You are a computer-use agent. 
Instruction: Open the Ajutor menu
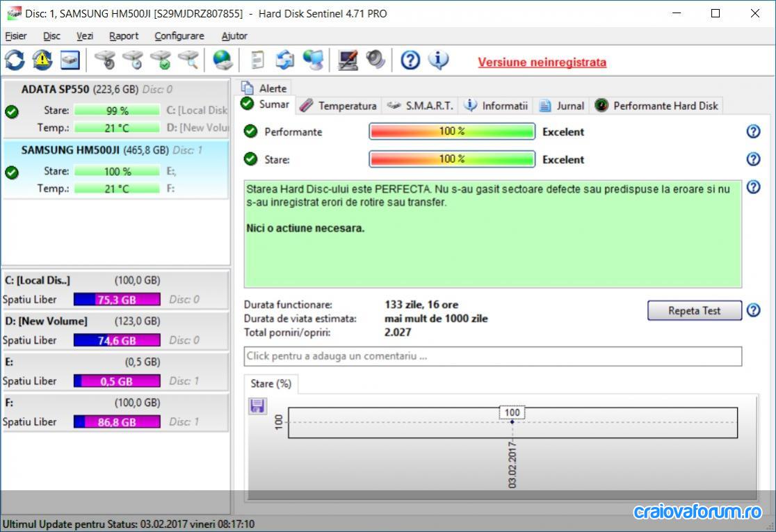pyautogui.click(x=234, y=35)
